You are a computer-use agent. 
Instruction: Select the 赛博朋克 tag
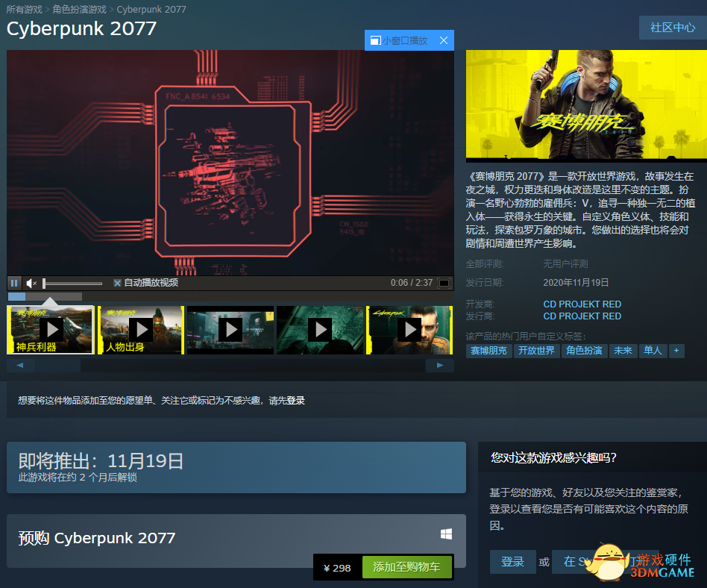[x=488, y=351]
